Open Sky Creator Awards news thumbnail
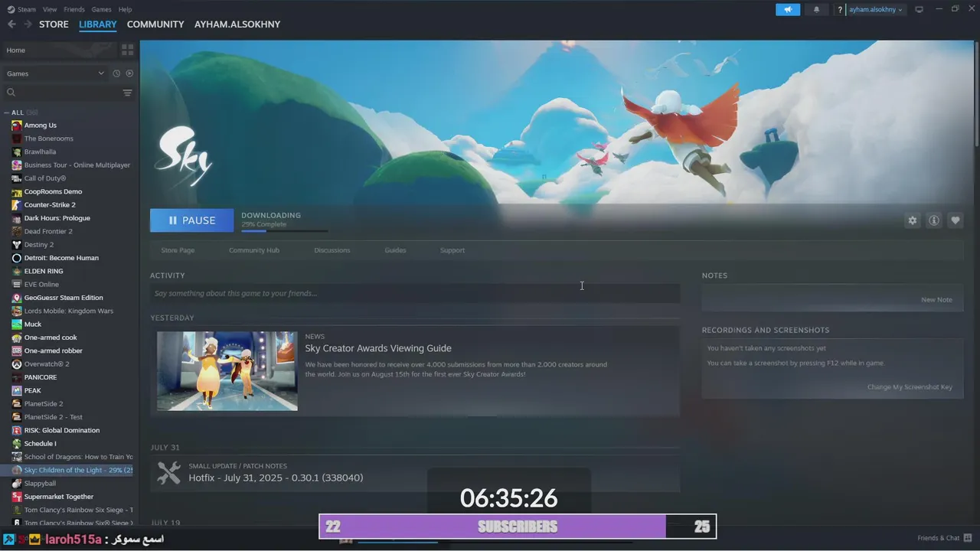 coord(227,371)
